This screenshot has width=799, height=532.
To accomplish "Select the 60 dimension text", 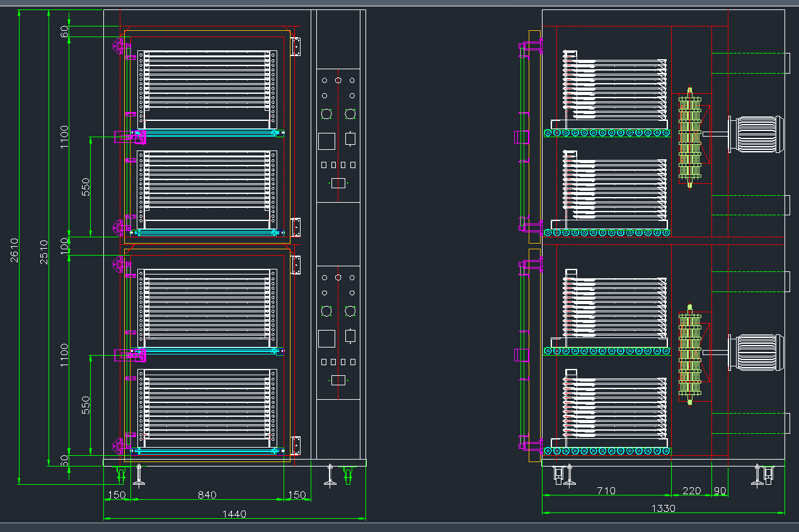I will [64, 31].
